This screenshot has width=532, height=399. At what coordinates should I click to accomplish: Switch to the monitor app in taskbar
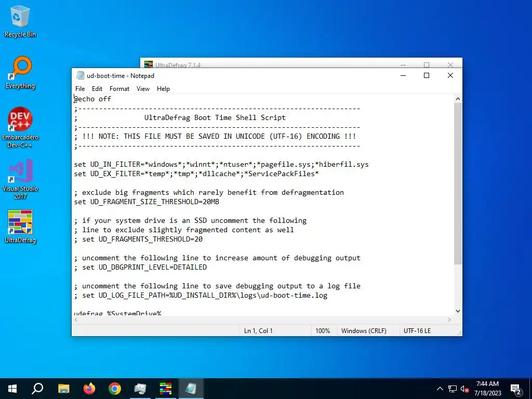(x=140, y=389)
